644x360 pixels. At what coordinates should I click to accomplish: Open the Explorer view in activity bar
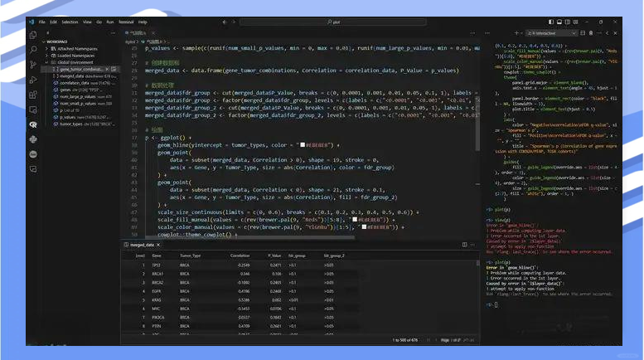click(x=33, y=35)
